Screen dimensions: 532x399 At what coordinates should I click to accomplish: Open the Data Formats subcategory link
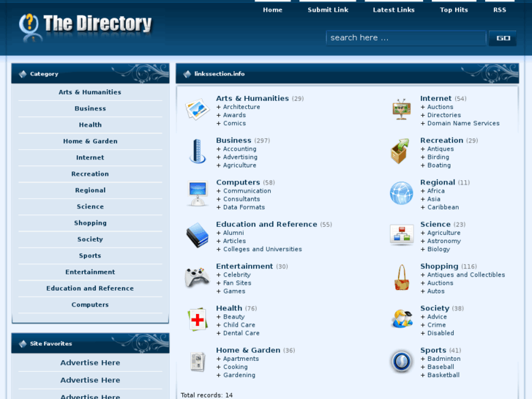(x=244, y=206)
